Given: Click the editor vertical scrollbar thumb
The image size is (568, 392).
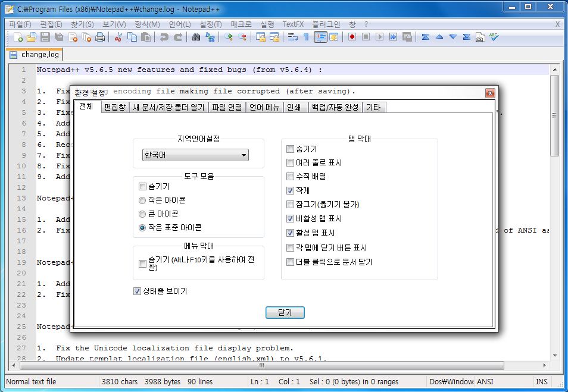Looking at the screenshot, I should tap(554, 115).
